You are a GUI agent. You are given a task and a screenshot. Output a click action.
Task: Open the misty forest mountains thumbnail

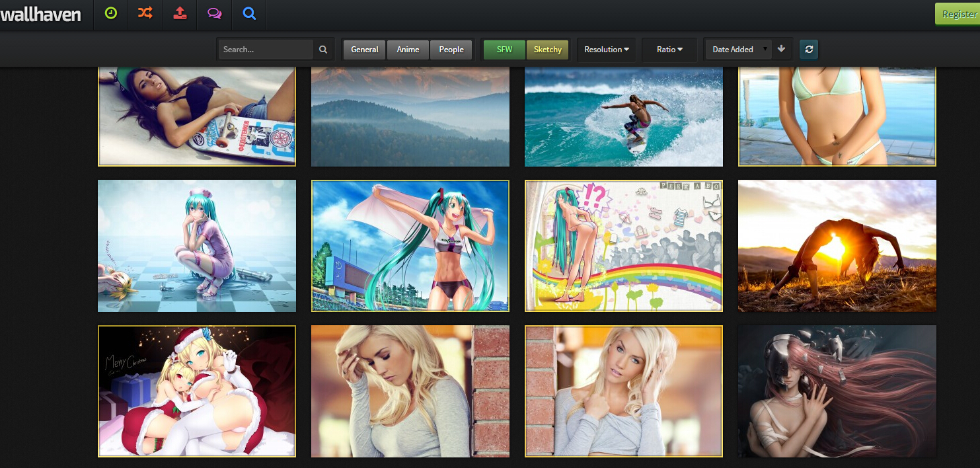[410, 116]
